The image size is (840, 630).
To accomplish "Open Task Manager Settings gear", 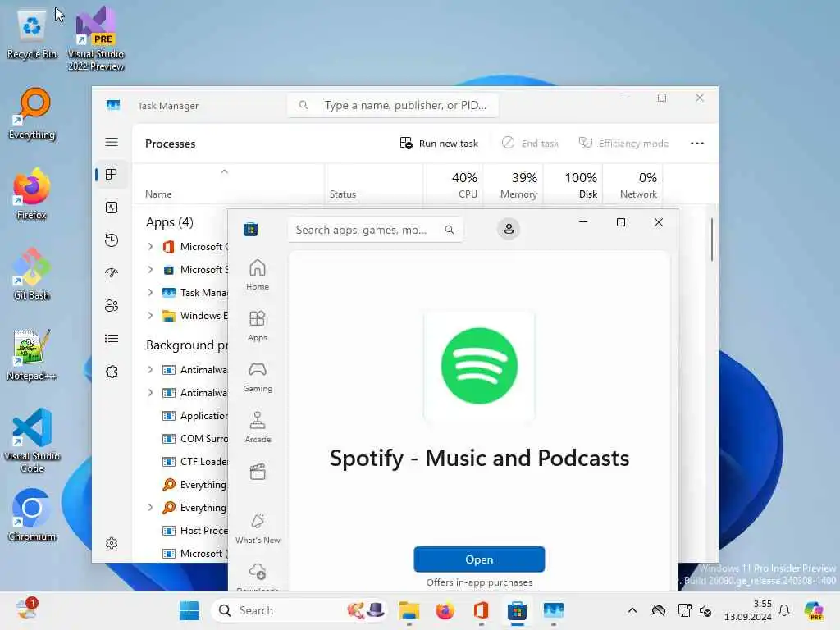I will pos(112,543).
